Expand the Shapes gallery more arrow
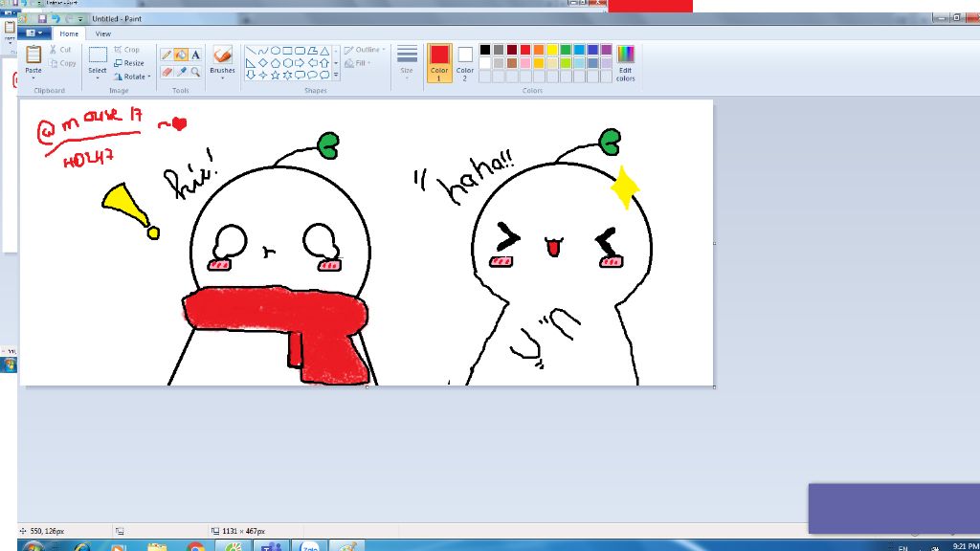Viewport: 980px width, 551px height. coord(336,75)
